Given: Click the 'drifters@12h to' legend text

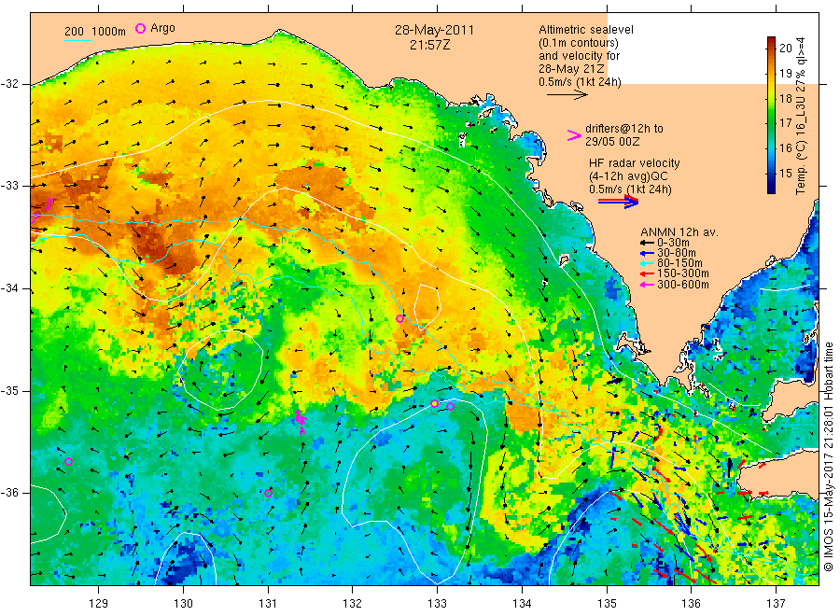Looking at the screenshot, I should (624, 129).
